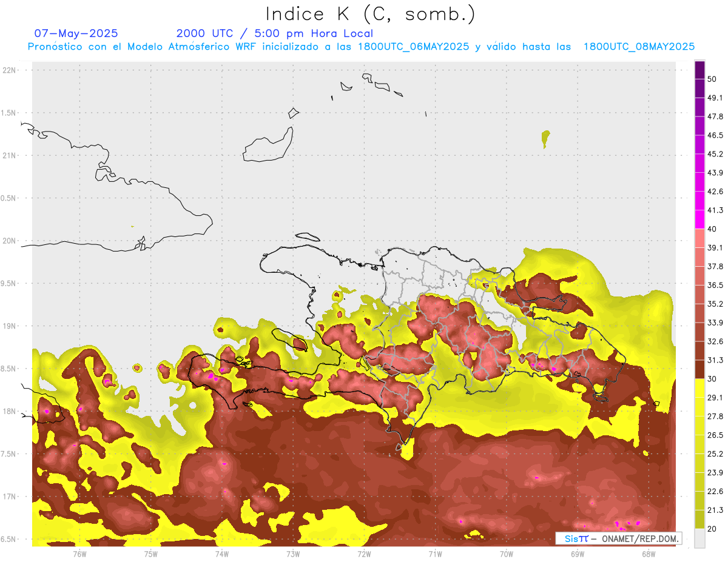Click the "19N" latitude label
Viewport: 728px width, 562px height.
pos(10,326)
